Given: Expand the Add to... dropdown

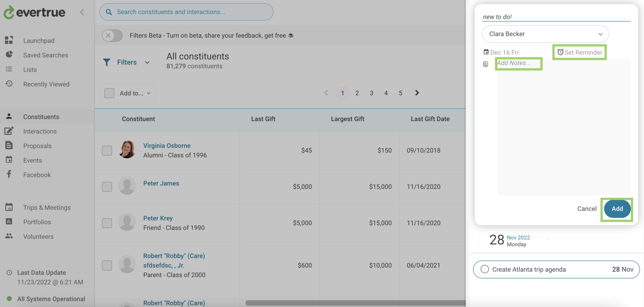Looking at the screenshot, I should pyautogui.click(x=128, y=93).
